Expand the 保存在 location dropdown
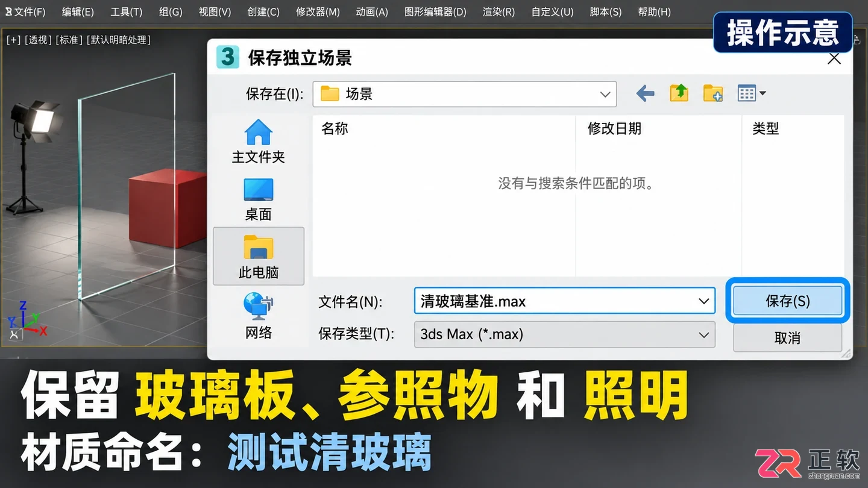 coord(605,94)
